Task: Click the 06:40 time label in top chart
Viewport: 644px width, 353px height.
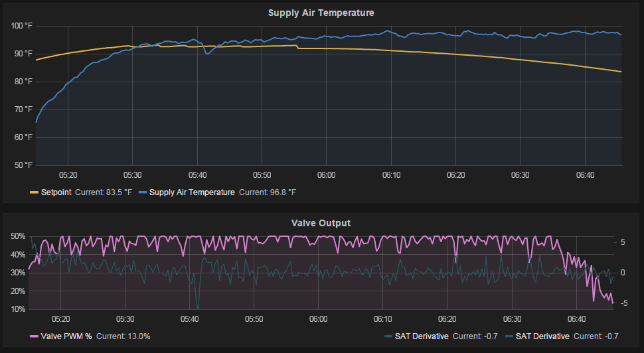Action: [x=586, y=175]
